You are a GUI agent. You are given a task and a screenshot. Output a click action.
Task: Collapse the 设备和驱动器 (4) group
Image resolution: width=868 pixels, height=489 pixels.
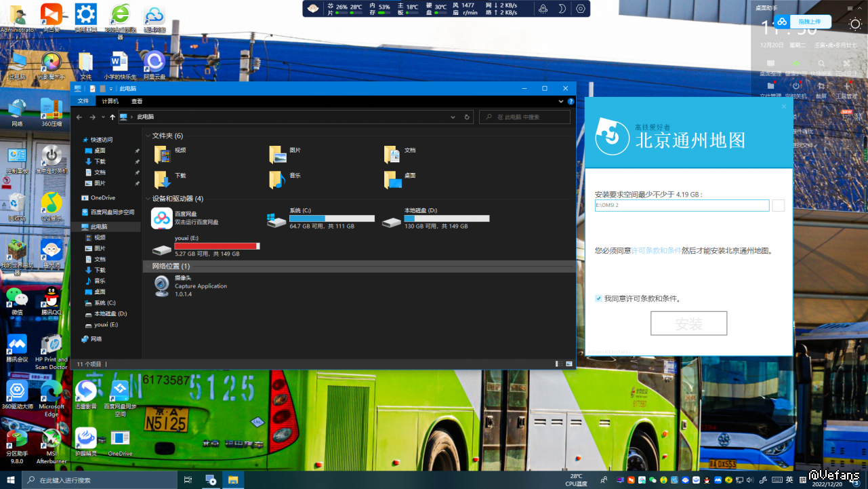[x=148, y=199]
